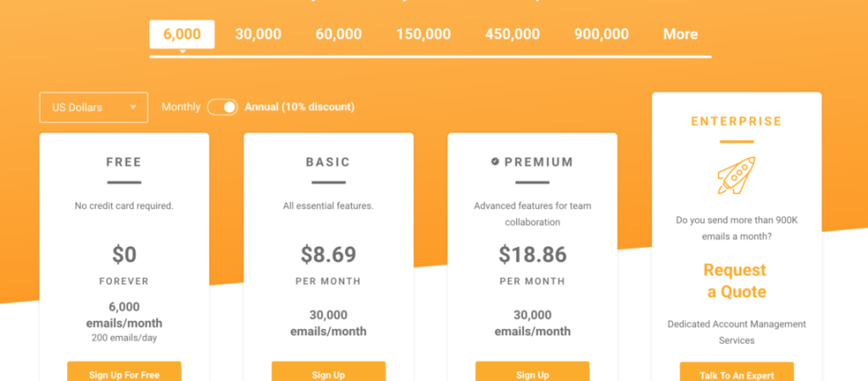Switch to the 150,000 subscribers tier
Screen dimensions: 868x381
(x=423, y=34)
